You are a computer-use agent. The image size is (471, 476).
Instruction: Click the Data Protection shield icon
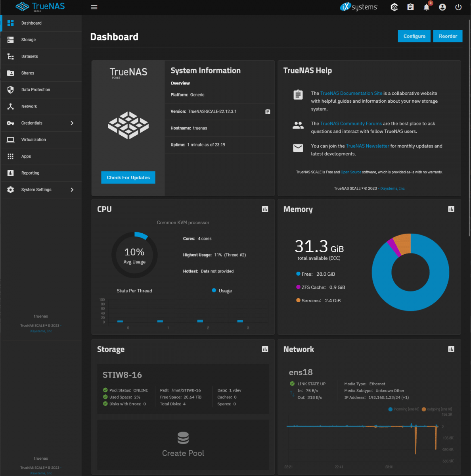(x=11, y=90)
